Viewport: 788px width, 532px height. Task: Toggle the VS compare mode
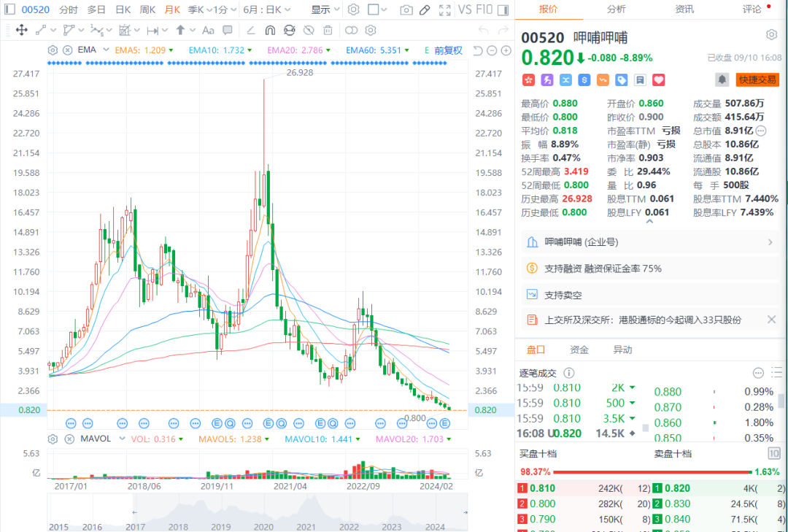pos(464,9)
